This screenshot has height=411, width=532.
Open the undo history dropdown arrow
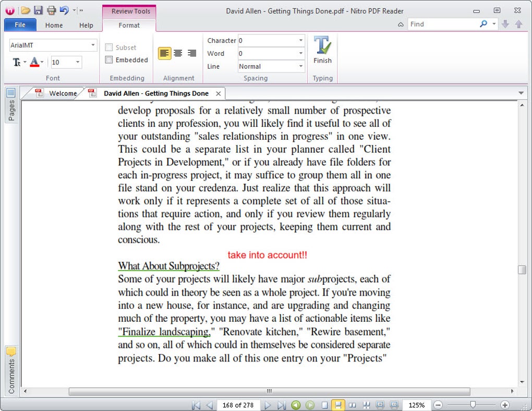click(74, 10)
